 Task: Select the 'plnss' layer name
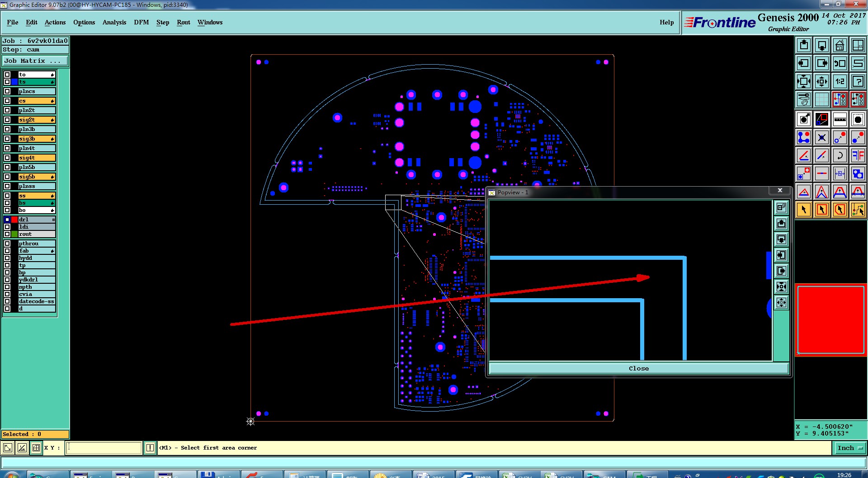pyautogui.click(x=37, y=186)
